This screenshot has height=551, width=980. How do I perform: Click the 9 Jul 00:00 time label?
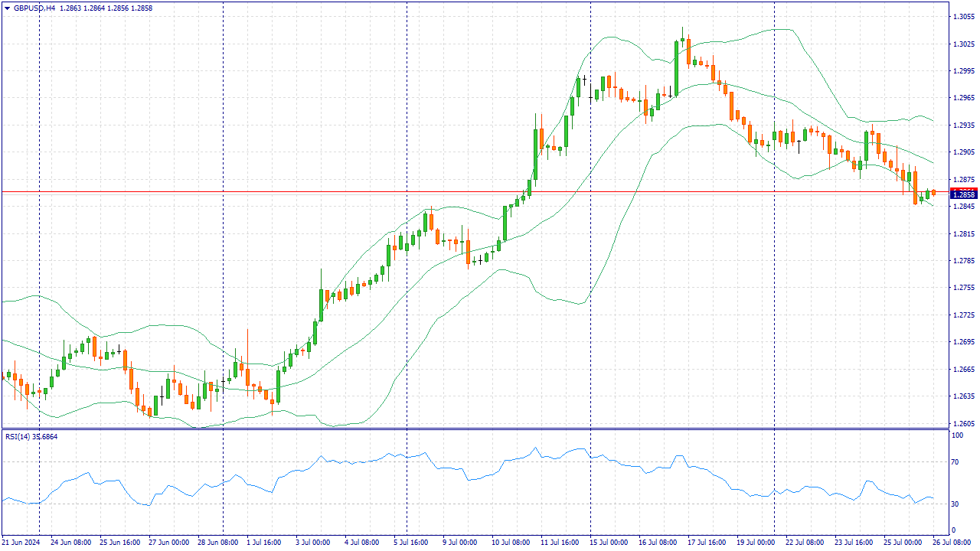click(x=462, y=542)
